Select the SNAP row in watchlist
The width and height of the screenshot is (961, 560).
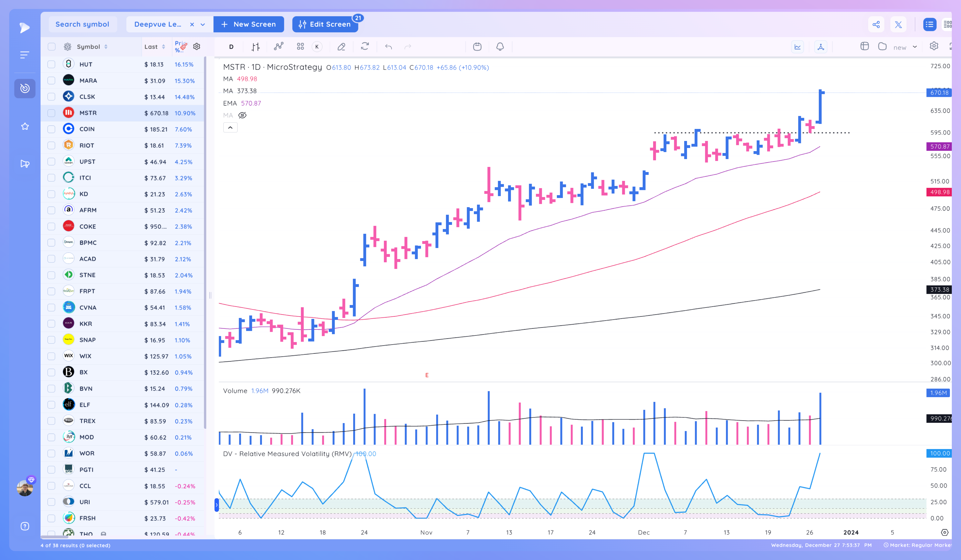pyautogui.click(x=122, y=340)
